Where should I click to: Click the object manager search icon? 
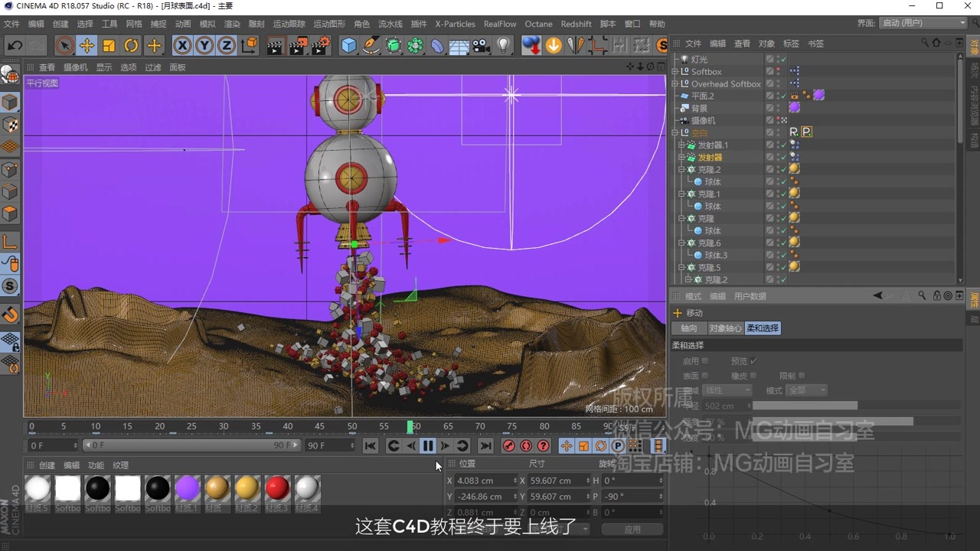pos(925,43)
